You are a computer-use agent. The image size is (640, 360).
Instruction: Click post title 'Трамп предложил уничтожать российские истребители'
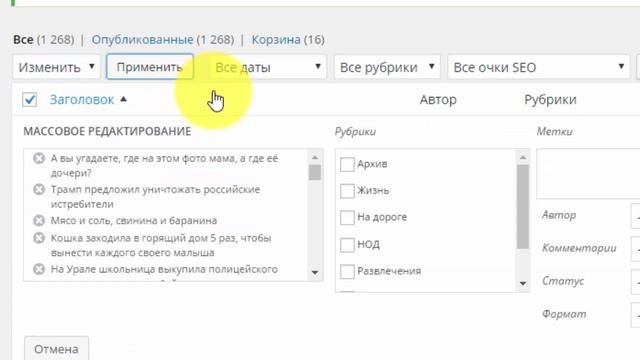click(155, 197)
